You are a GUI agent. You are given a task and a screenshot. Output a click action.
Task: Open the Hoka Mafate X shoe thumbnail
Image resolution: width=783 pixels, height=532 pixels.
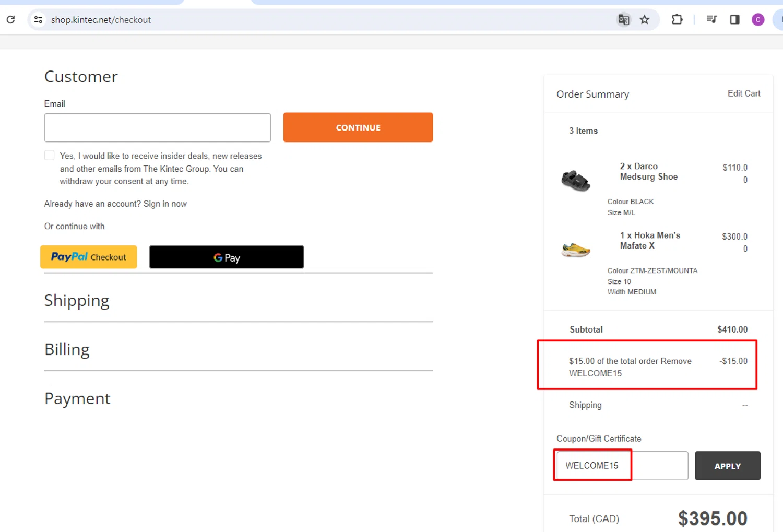tap(576, 250)
